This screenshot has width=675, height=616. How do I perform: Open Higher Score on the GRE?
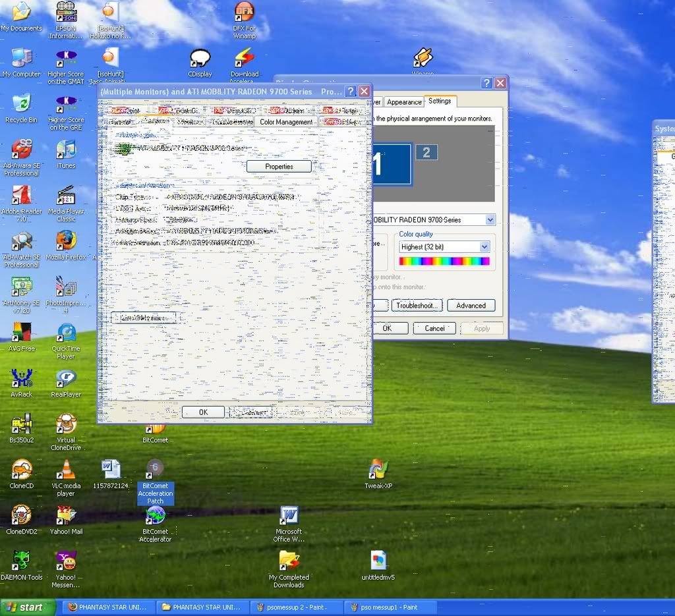66,112
